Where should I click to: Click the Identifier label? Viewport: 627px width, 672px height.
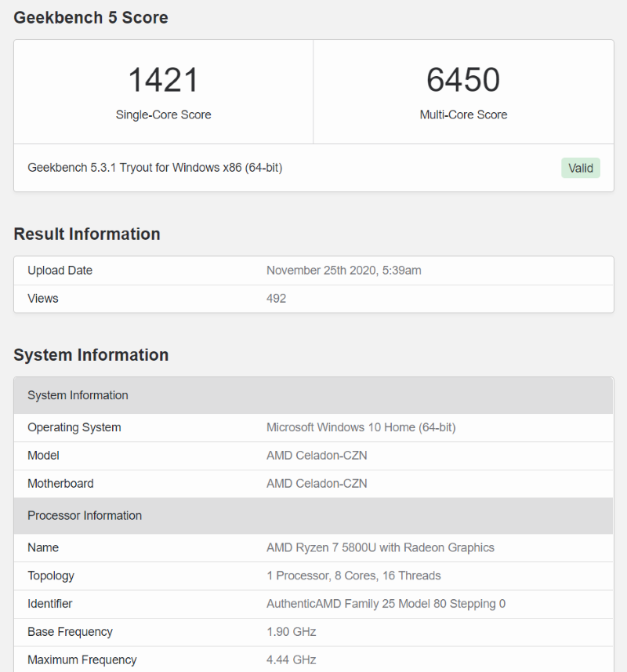click(x=49, y=604)
